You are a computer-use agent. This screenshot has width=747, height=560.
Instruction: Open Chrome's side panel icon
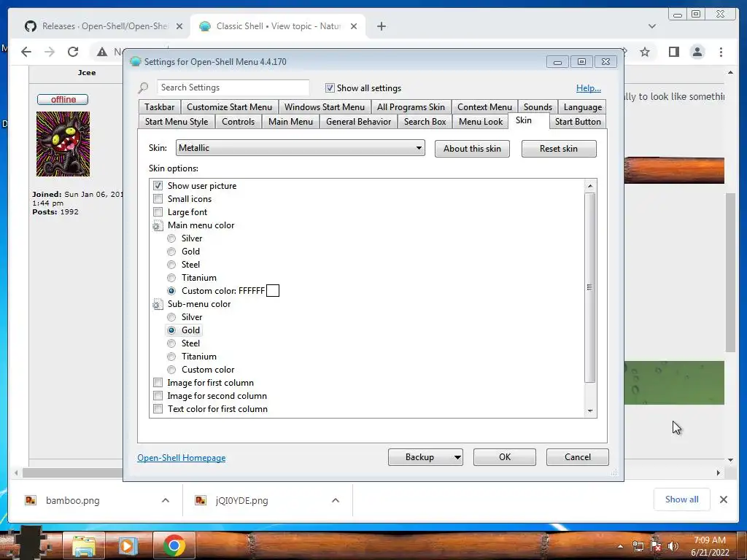click(673, 52)
